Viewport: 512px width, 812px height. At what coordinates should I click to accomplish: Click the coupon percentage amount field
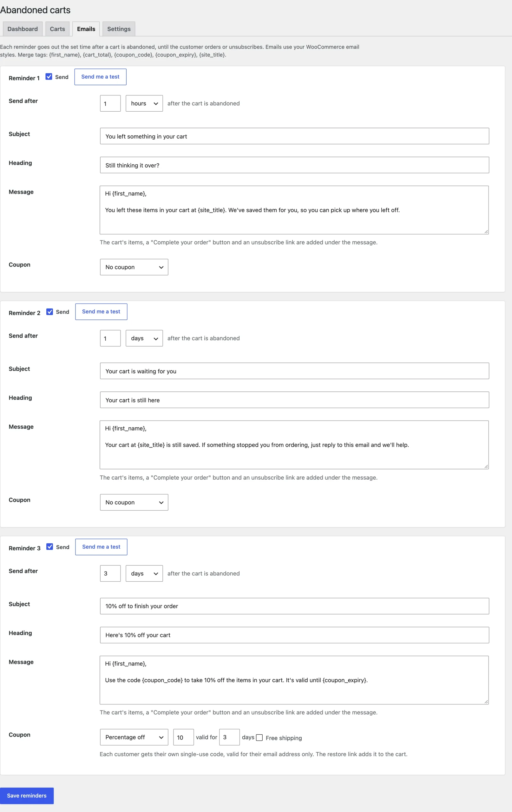[x=183, y=737]
